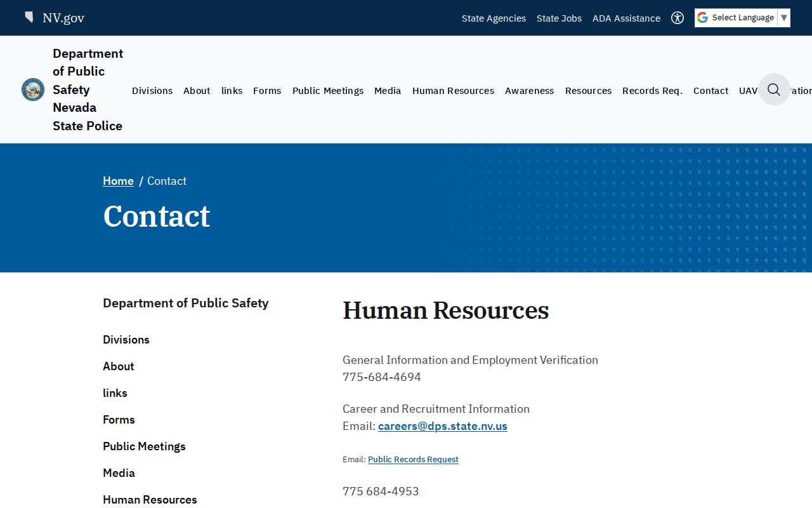Click the Department of Public Safety site title
Viewport: 812px width, 508px height.
coord(88,90)
